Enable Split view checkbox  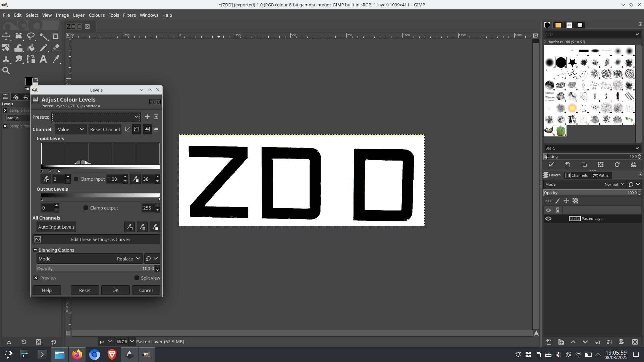coord(137,278)
